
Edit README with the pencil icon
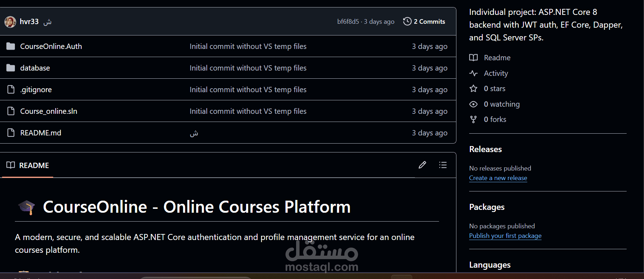tap(422, 165)
